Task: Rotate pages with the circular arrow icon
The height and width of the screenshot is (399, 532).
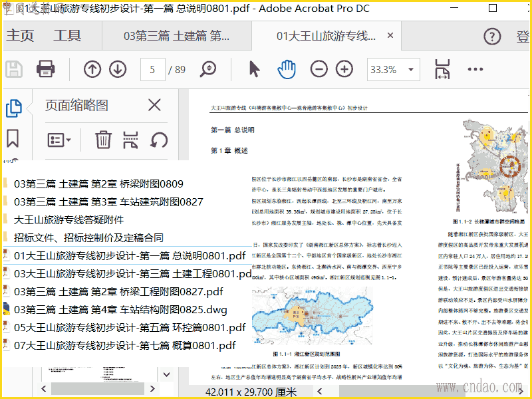Action: (159, 140)
